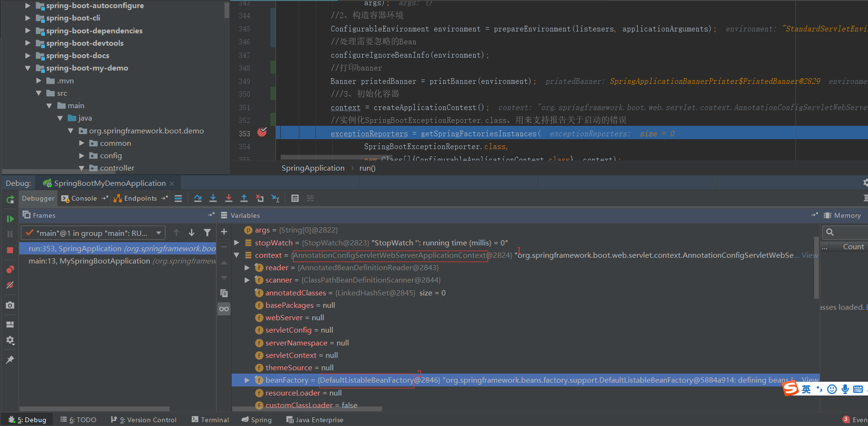Open the View Breakpoints dialog
Image resolution: width=868 pixels, height=426 pixels.
point(10,270)
